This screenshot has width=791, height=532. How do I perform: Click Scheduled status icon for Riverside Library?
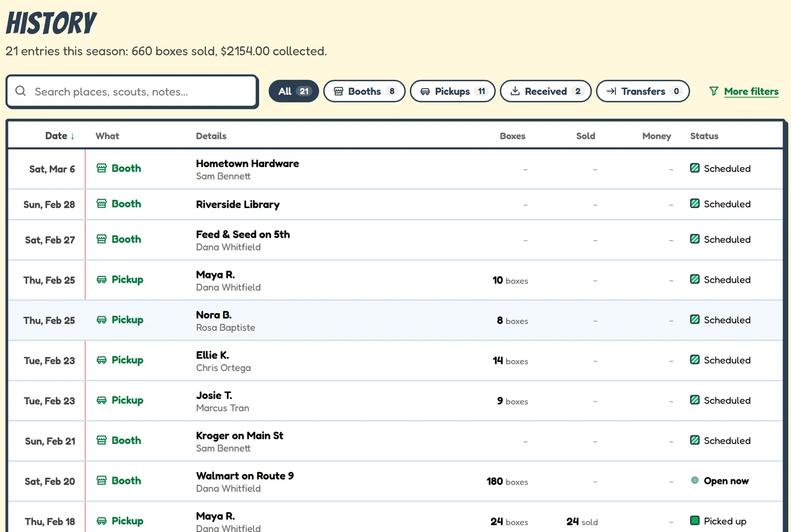(695, 204)
